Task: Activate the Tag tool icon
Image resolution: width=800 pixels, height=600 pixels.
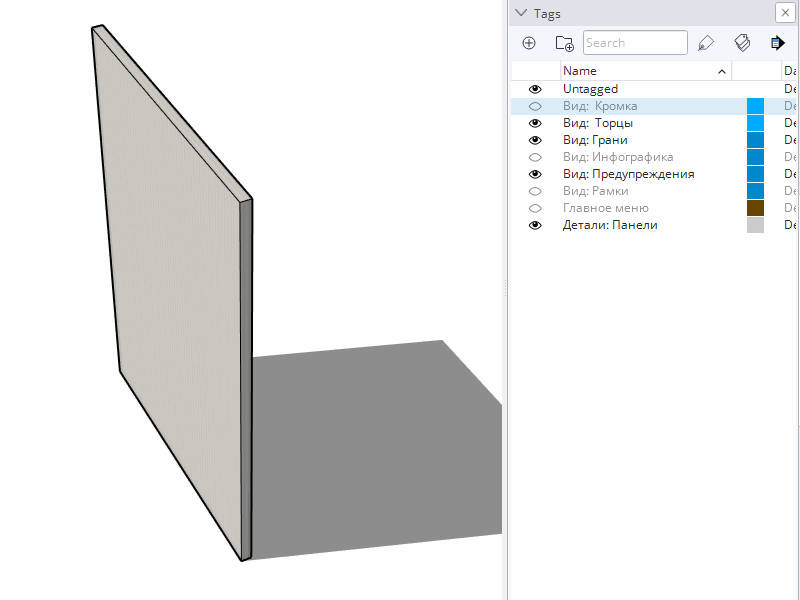Action: click(706, 43)
